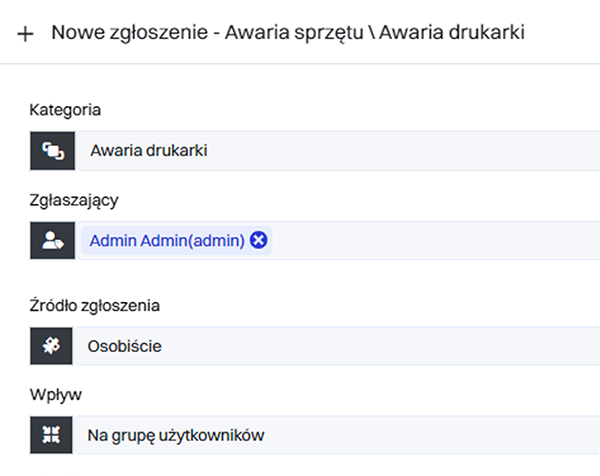
Task: Click the Kategoria label
Action: pos(65,110)
